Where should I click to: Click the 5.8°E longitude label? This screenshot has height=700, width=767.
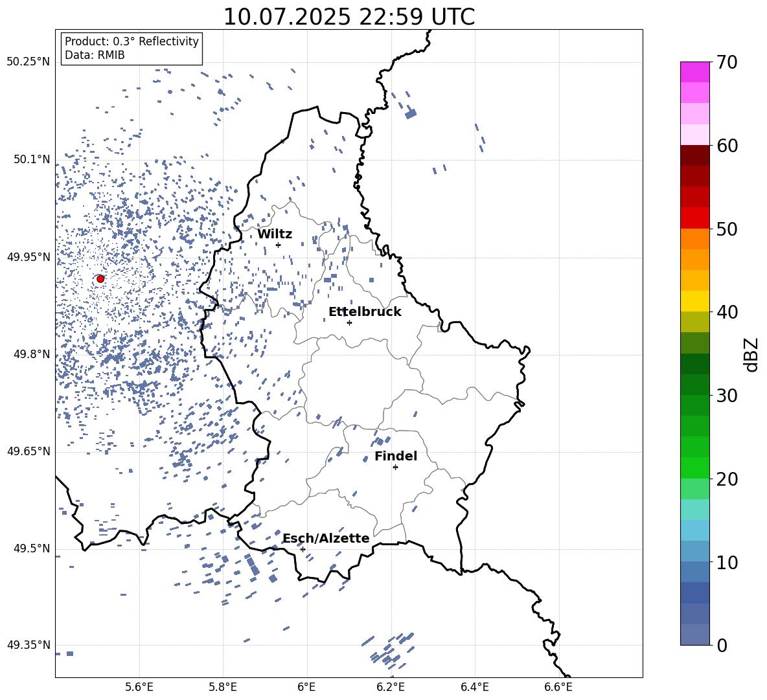tap(223, 687)
